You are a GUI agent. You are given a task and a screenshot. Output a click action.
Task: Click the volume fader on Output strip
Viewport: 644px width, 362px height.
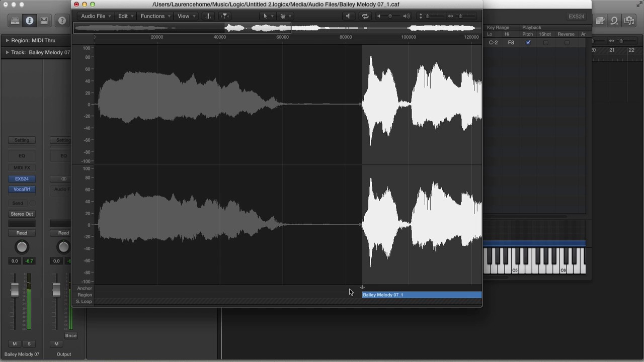pyautogui.click(x=56, y=290)
